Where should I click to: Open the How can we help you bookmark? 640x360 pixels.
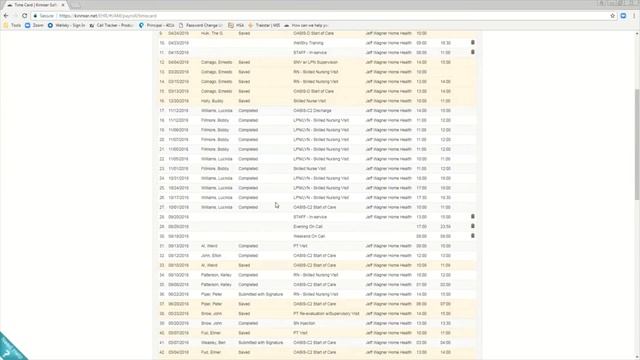pyautogui.click(x=306, y=25)
